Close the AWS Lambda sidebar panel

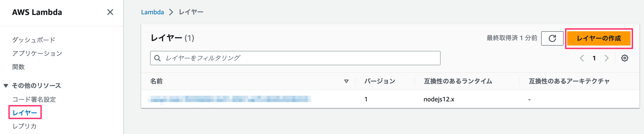(x=110, y=12)
